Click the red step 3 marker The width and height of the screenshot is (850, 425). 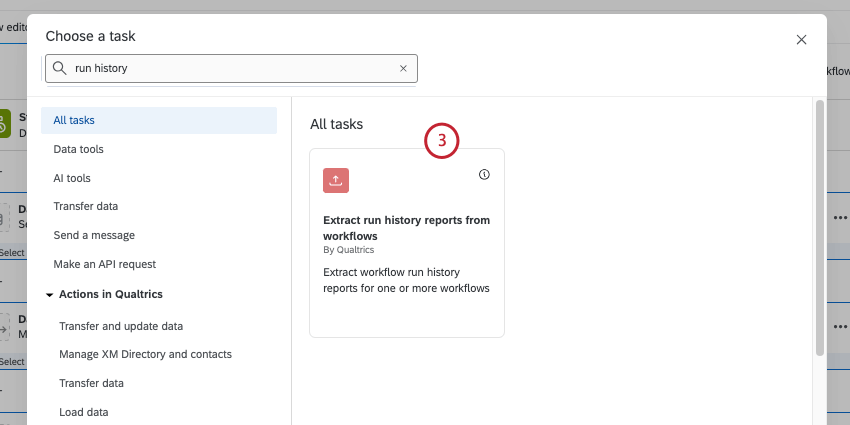point(441,141)
